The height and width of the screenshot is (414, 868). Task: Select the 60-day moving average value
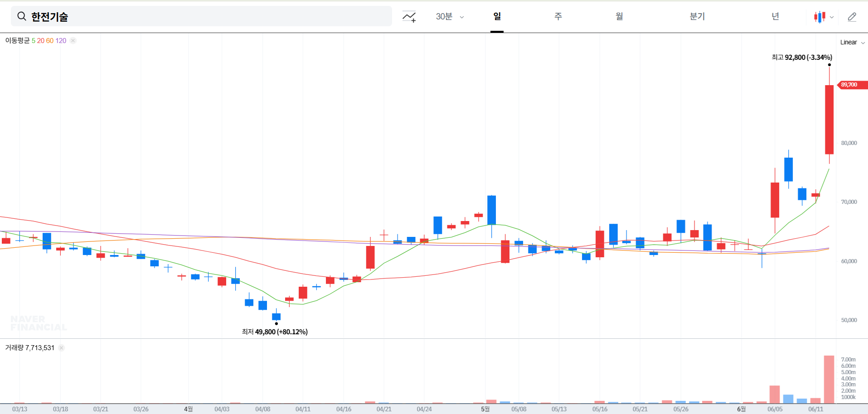pyautogui.click(x=50, y=40)
